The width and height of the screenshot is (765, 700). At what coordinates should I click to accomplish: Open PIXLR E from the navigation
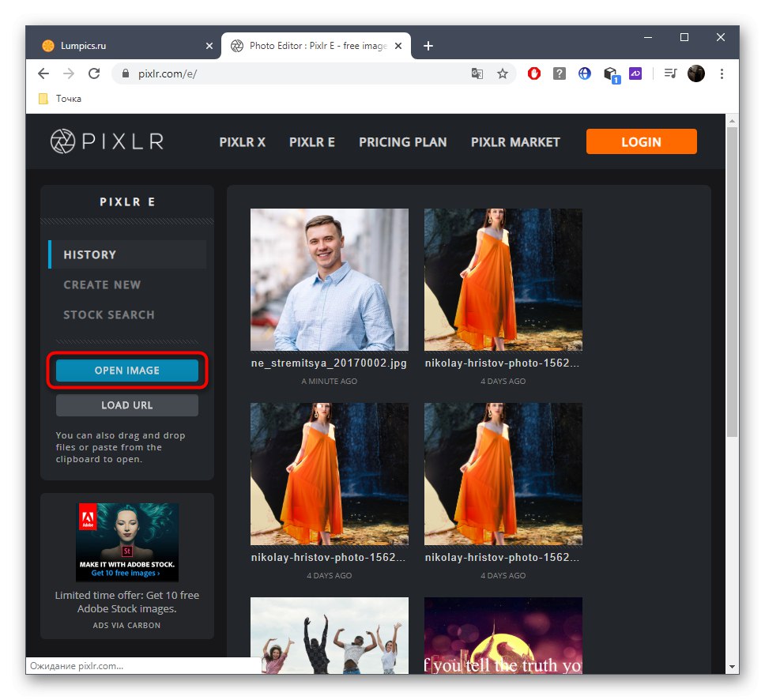point(312,142)
